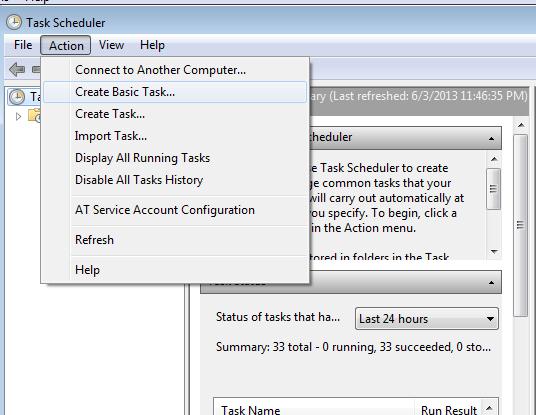Expand the Task Scheduler Library tree node

(18, 117)
